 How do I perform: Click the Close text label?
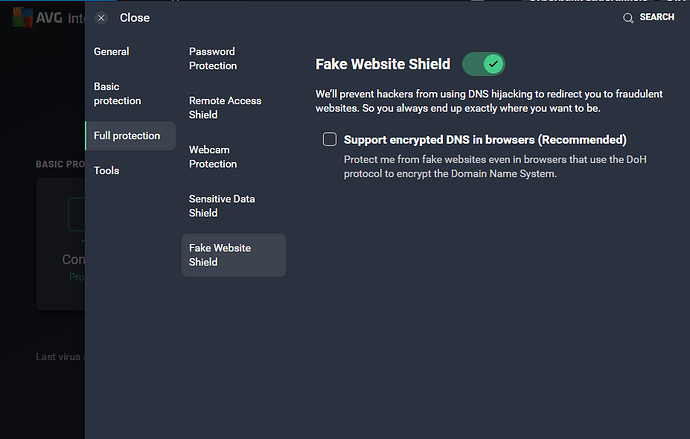click(x=134, y=18)
